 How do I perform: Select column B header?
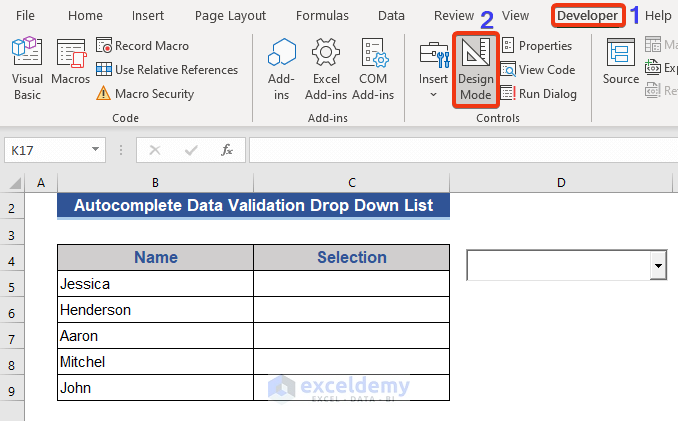[x=155, y=183]
